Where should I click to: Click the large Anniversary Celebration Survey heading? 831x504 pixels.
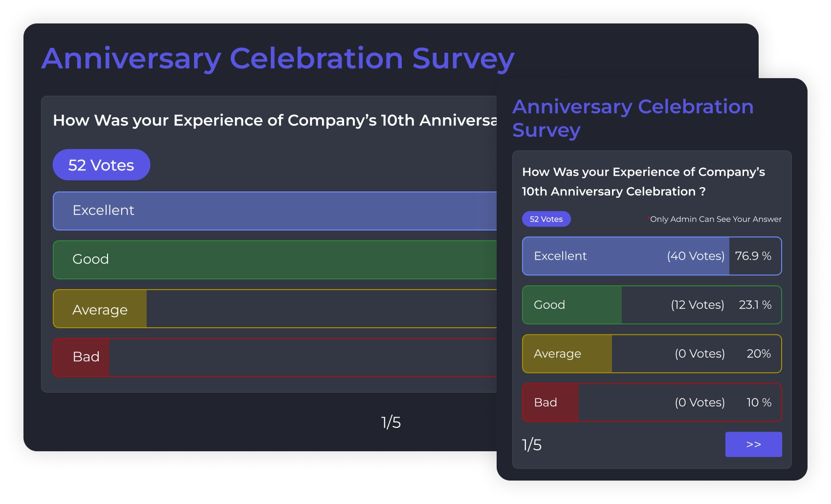pyautogui.click(x=278, y=59)
